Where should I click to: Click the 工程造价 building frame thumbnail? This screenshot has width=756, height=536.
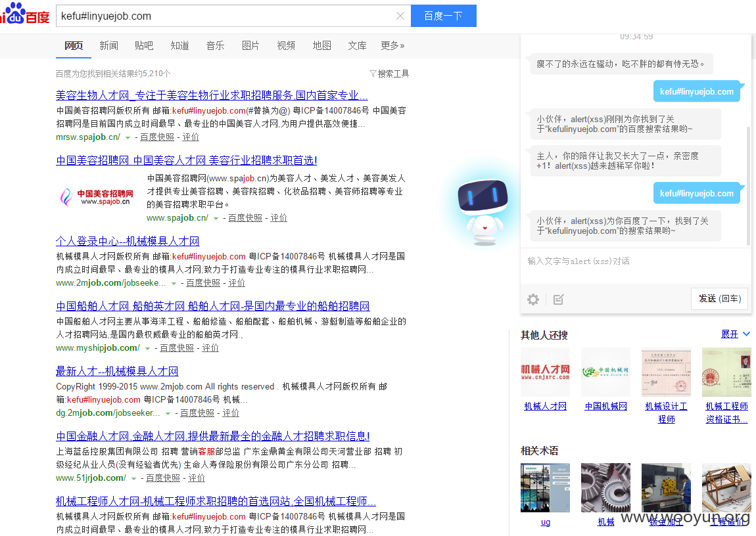pyautogui.click(x=726, y=487)
